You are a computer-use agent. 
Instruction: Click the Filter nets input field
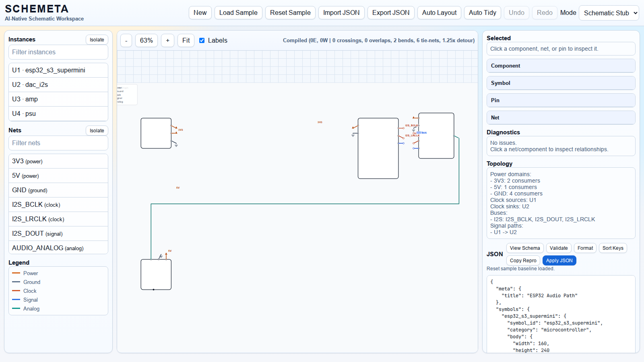pyautogui.click(x=58, y=143)
